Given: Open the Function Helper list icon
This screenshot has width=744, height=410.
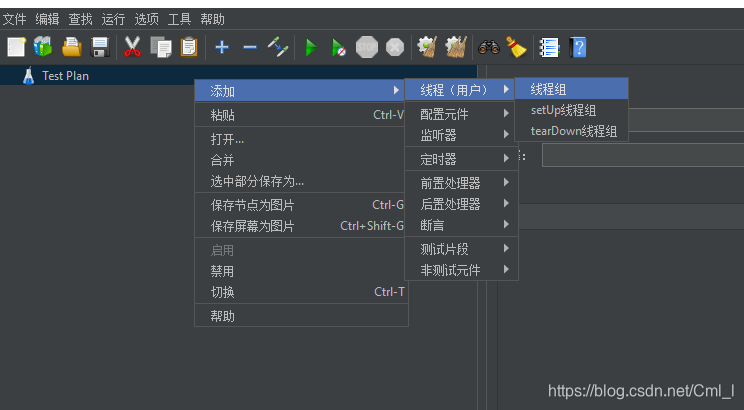Looking at the screenshot, I should tap(549, 47).
